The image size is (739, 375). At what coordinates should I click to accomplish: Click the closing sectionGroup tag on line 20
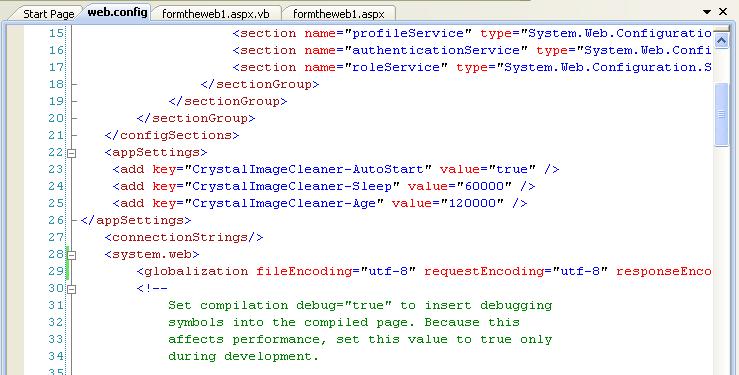pyautogui.click(x=196, y=118)
